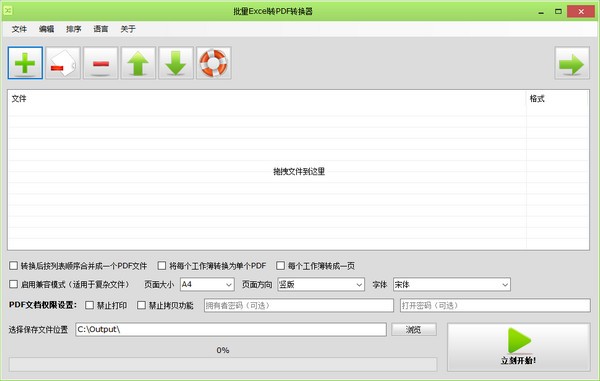600x381 pixels.
Task: Click the red minus clear list icon
Action: point(101,63)
